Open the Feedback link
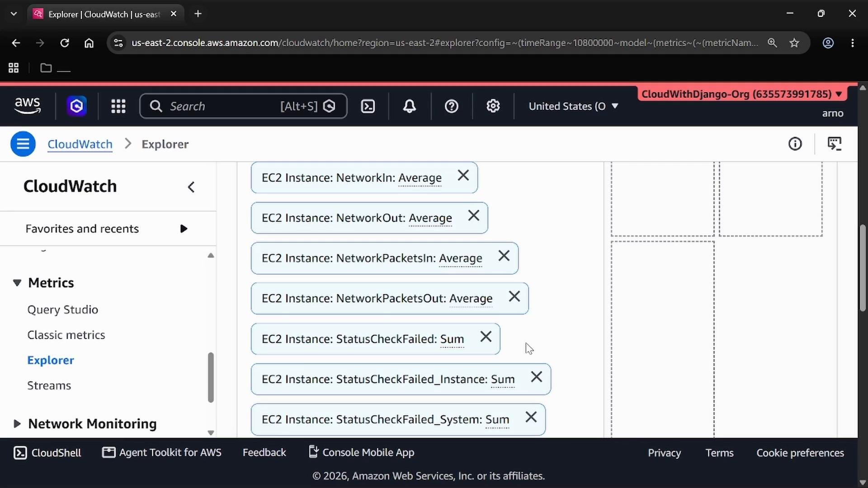The image size is (868, 488). (x=264, y=453)
